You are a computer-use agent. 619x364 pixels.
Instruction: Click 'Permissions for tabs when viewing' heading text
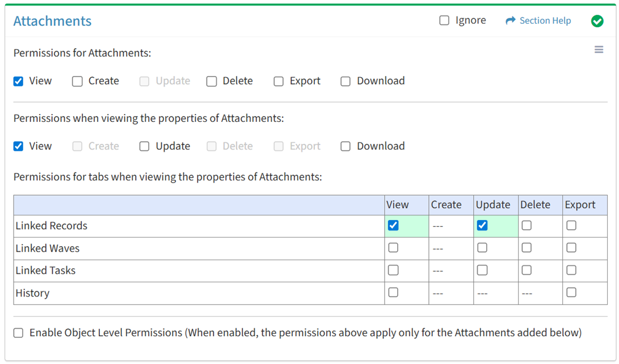(167, 177)
